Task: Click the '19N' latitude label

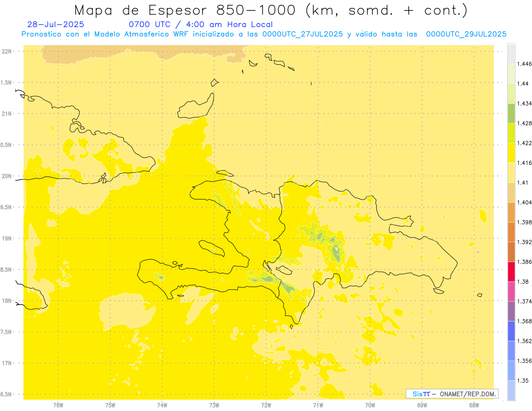Action: [7, 238]
